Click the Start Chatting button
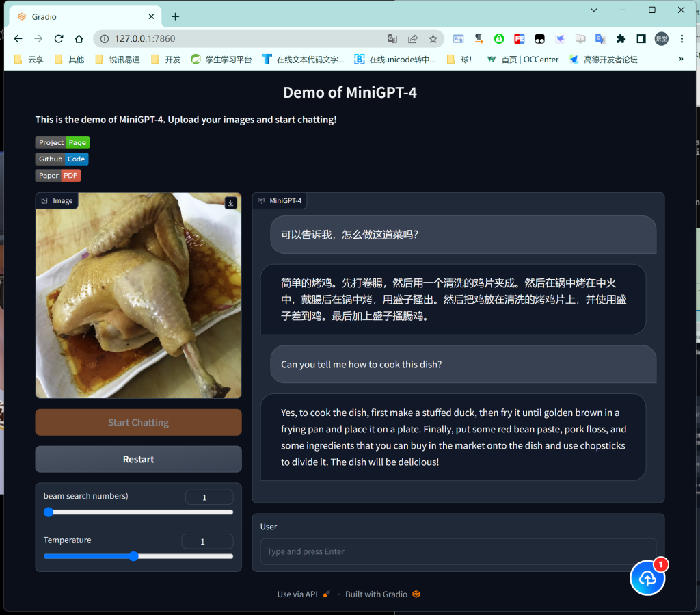The image size is (700, 615). [138, 423]
